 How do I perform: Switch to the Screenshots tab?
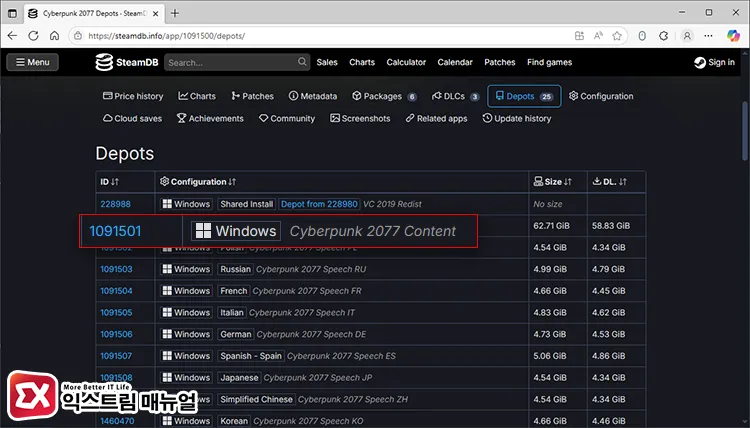[360, 118]
